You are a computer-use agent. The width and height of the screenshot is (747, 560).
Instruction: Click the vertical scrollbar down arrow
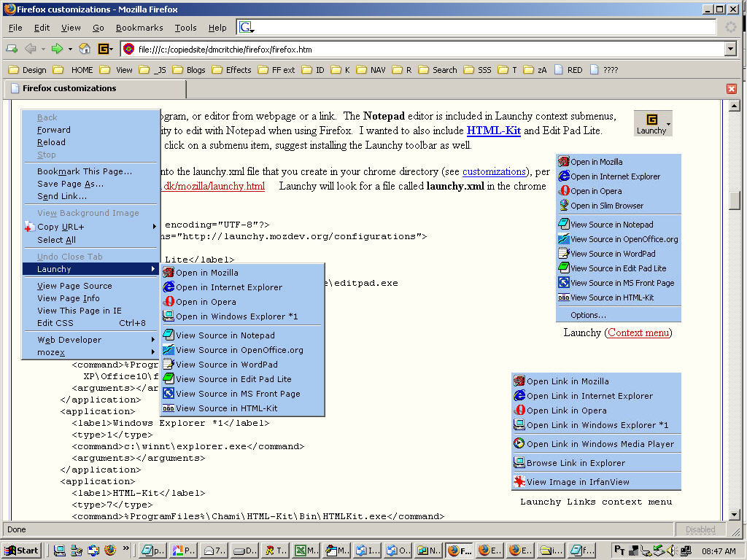point(734,514)
